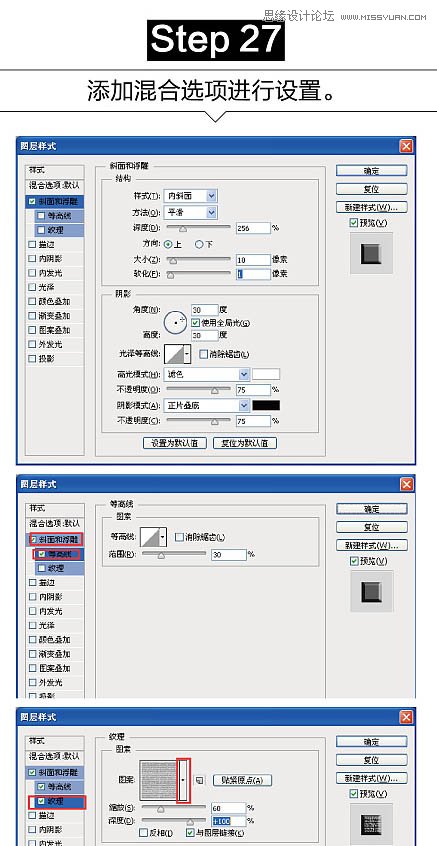Toggle 预览(V) in the 等高线 settings dialog
Image resolution: width=437 pixels, height=846 pixels.
[x=354, y=561]
